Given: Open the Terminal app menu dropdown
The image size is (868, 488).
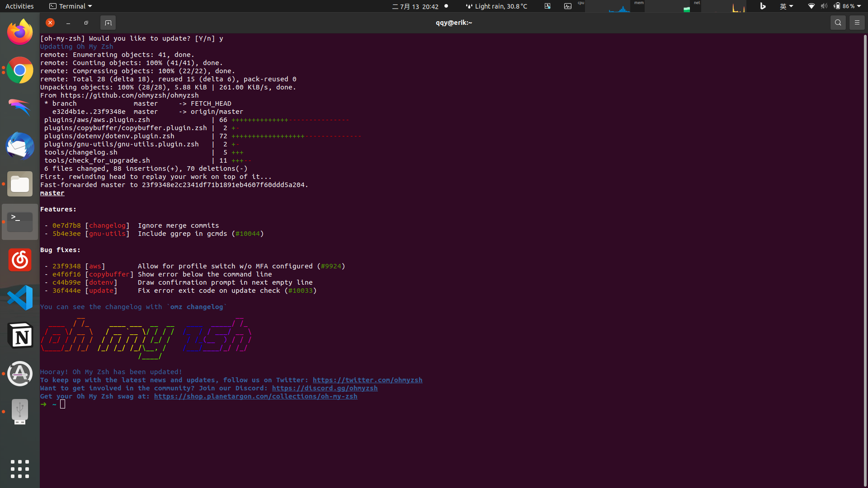Looking at the screenshot, I should point(71,6).
